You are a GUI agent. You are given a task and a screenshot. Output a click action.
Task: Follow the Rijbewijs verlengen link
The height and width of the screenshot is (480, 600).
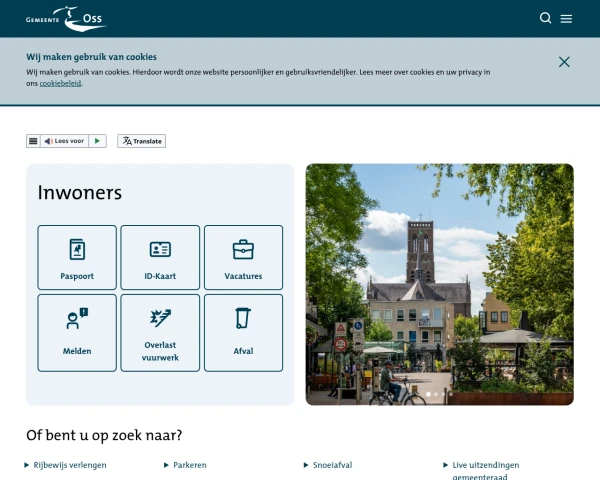[70, 465]
